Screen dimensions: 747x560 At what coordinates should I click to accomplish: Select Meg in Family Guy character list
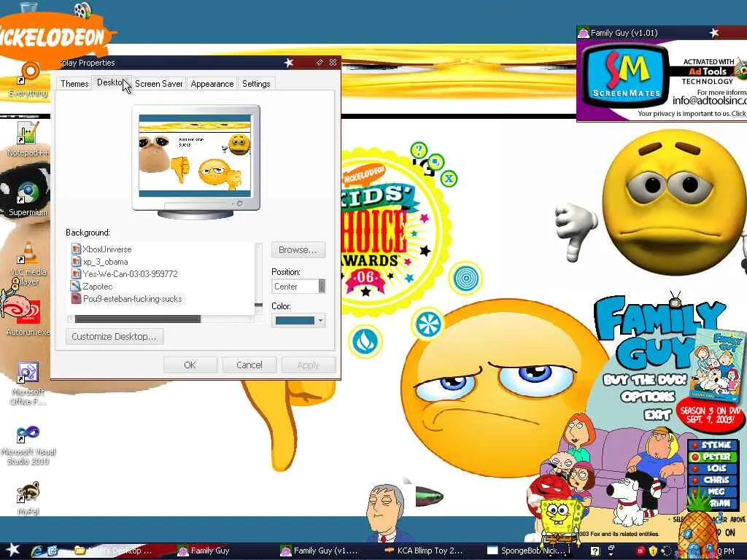(x=713, y=491)
